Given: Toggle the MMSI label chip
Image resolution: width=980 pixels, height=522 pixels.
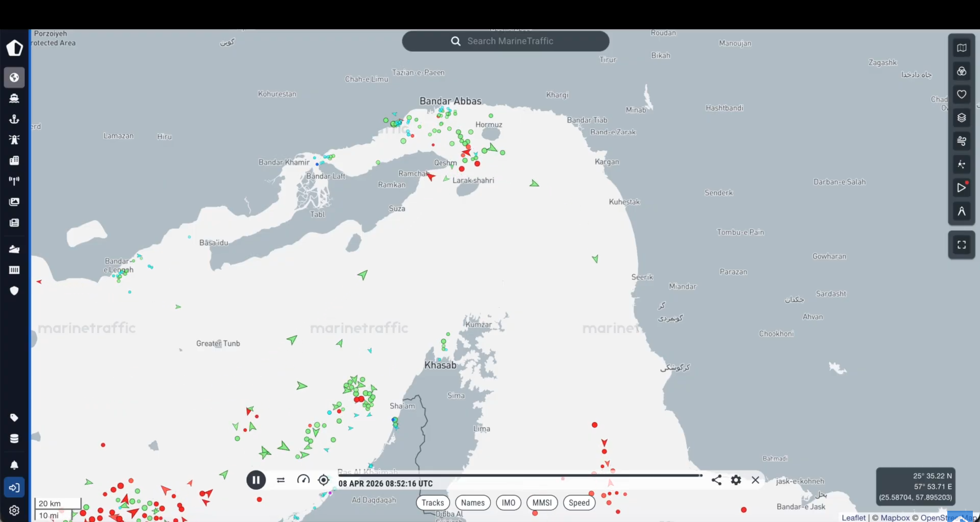Looking at the screenshot, I should pyautogui.click(x=542, y=503).
